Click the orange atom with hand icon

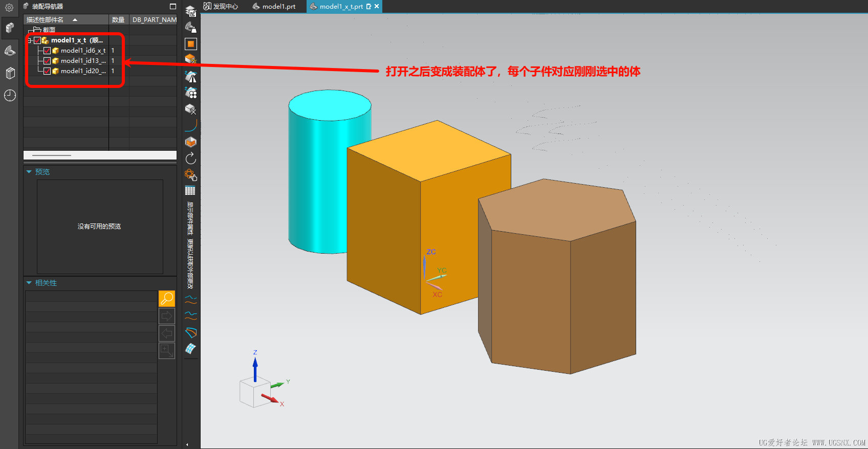coord(191,175)
